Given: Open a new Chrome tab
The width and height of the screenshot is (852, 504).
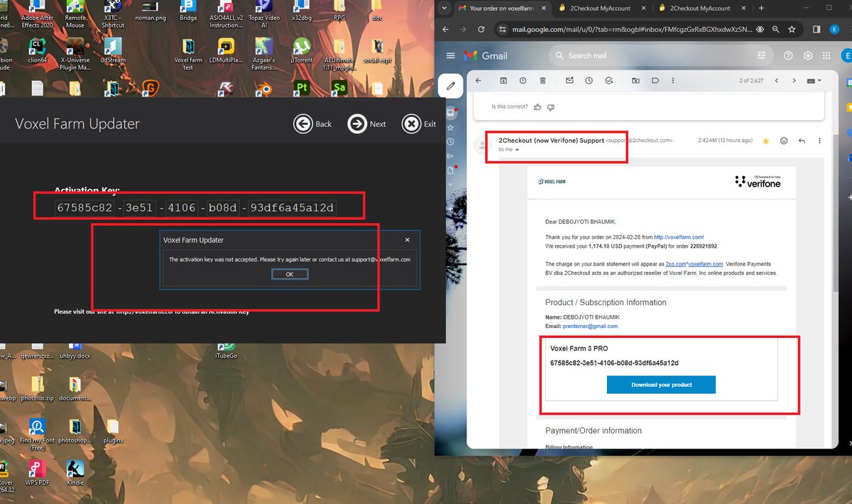Looking at the screenshot, I should pyautogui.click(x=761, y=8).
